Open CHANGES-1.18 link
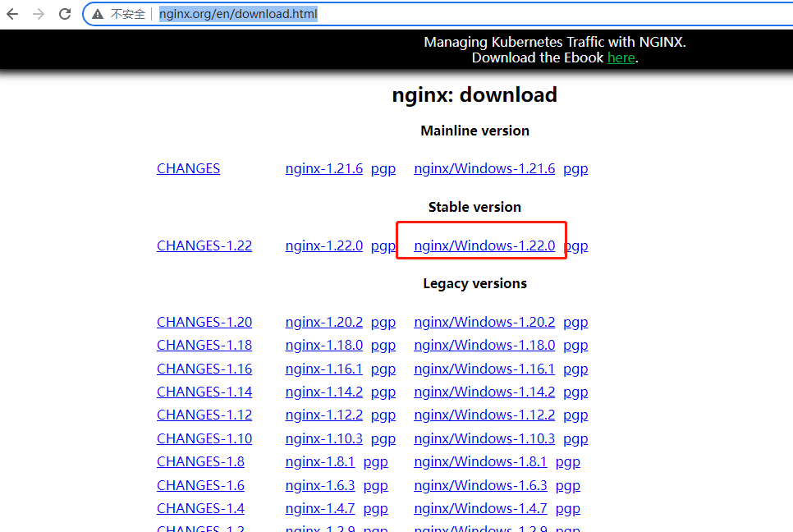793x532 pixels. click(204, 345)
